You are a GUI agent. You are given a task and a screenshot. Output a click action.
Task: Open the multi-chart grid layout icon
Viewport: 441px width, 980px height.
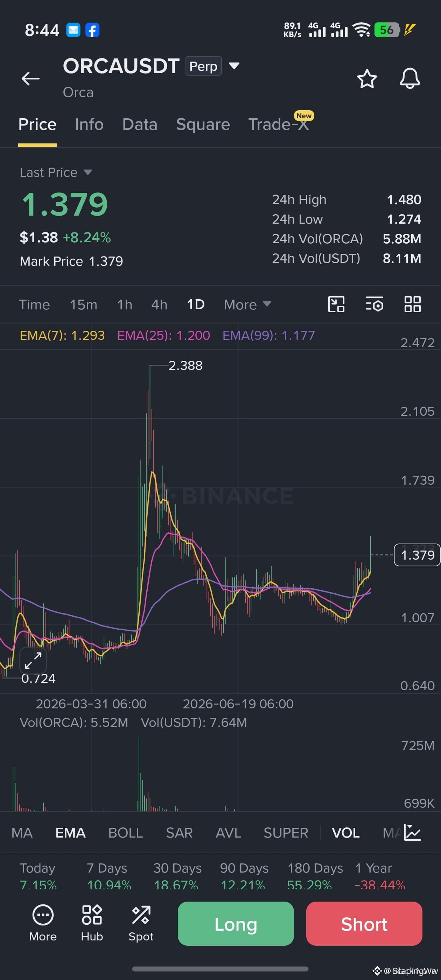pos(412,304)
